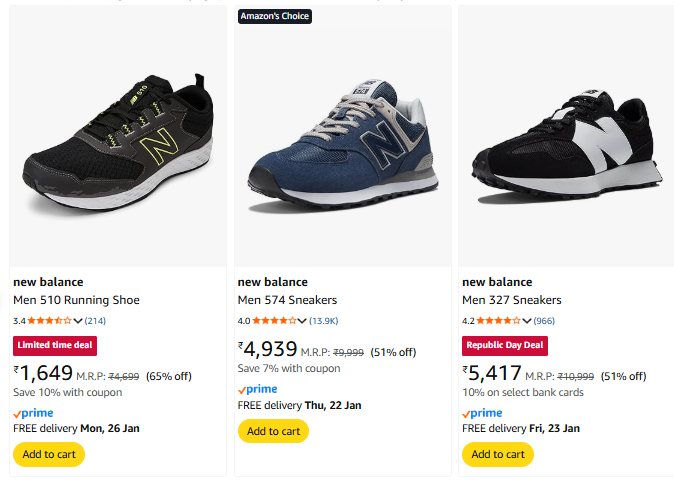The image size is (674, 481).
Task: Click the Republic Day Deal badge
Action: (504, 346)
